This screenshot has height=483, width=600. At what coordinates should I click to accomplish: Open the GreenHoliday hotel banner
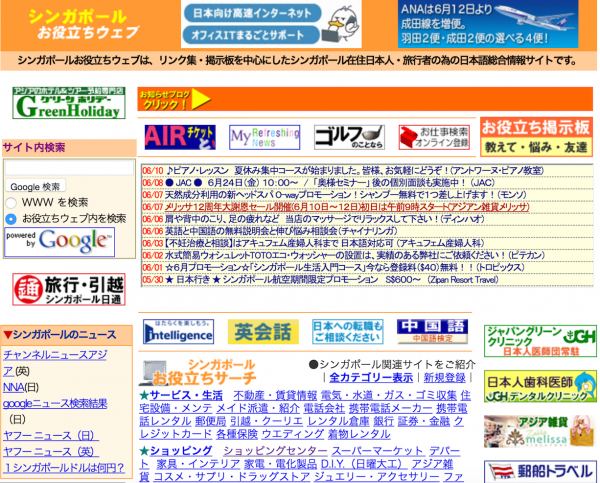[x=69, y=103]
